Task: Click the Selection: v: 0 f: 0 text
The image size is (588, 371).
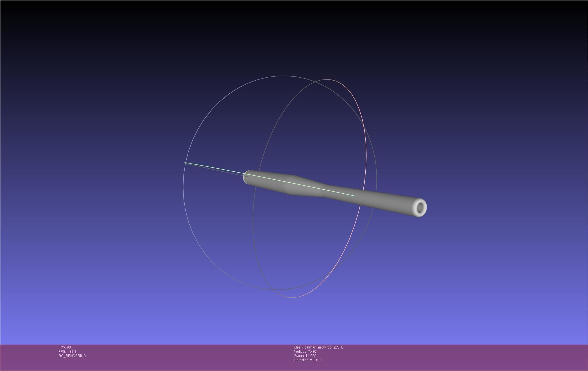Action: pos(307,360)
